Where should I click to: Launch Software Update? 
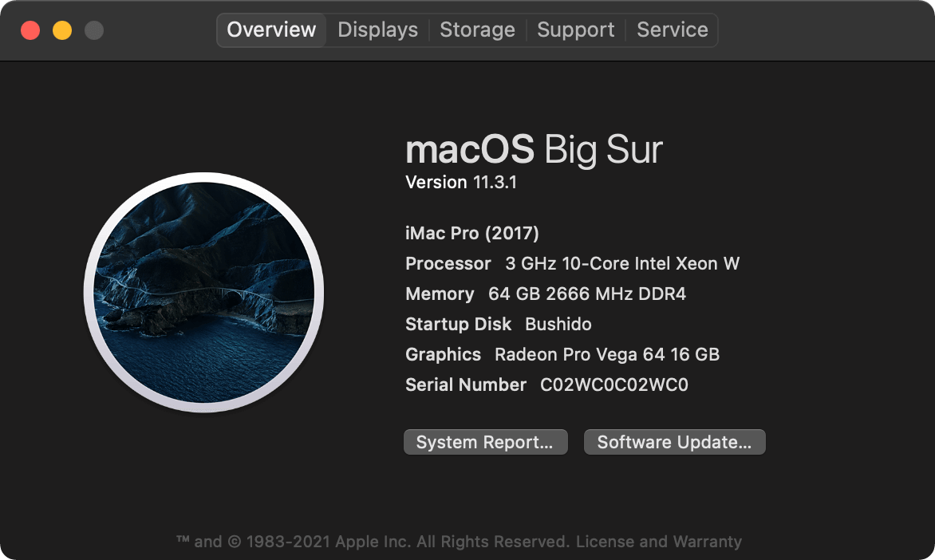[x=674, y=442]
